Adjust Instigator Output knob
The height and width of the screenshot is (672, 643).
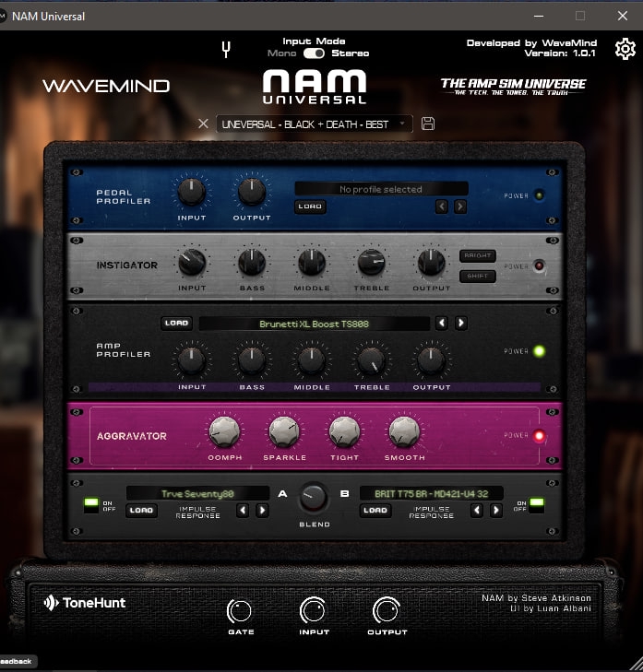[432, 262]
